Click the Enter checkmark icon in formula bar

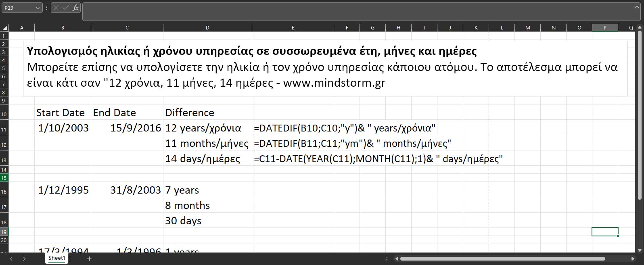pos(65,8)
